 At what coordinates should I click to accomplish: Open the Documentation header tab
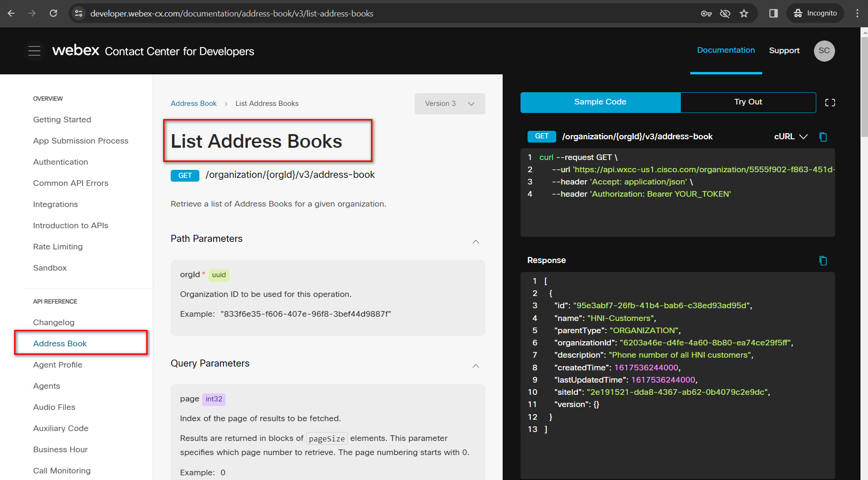point(726,50)
